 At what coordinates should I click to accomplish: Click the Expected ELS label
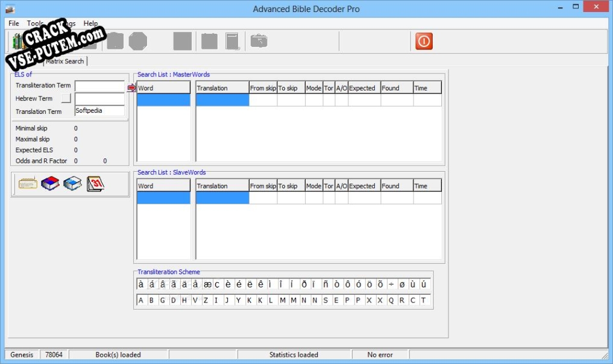(x=34, y=149)
